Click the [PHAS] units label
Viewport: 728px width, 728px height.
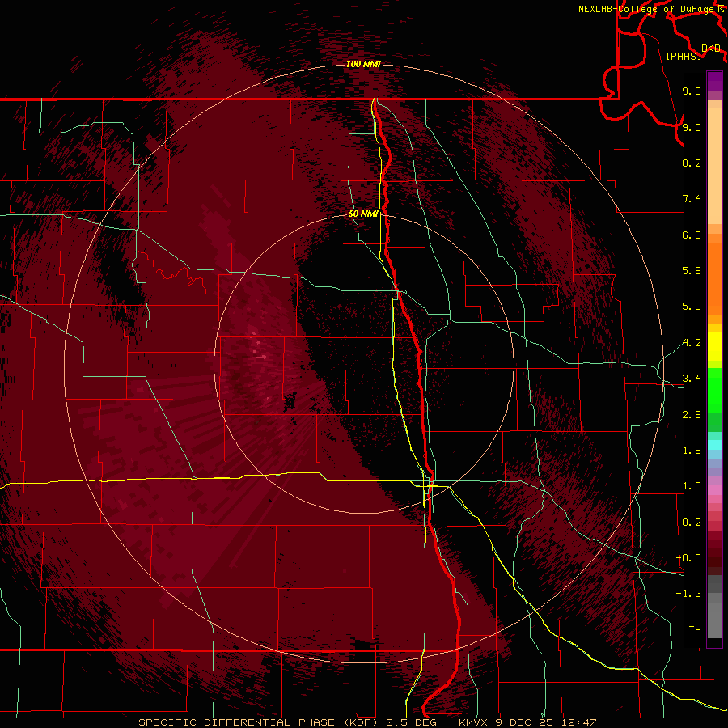684,57
